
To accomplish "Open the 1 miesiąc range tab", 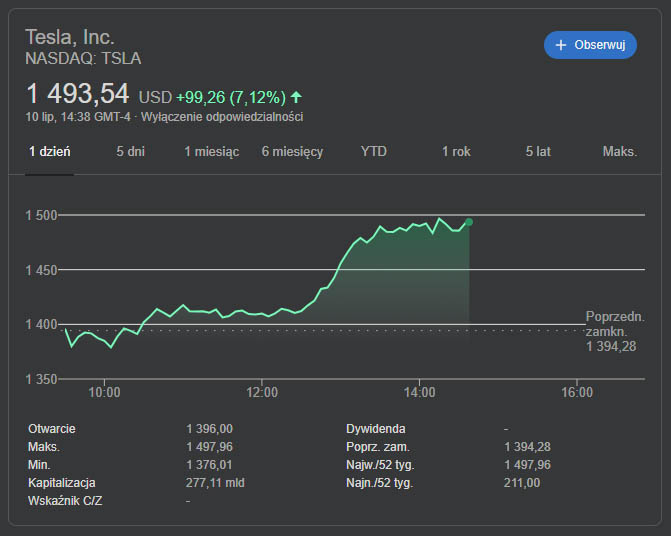I will point(211,151).
